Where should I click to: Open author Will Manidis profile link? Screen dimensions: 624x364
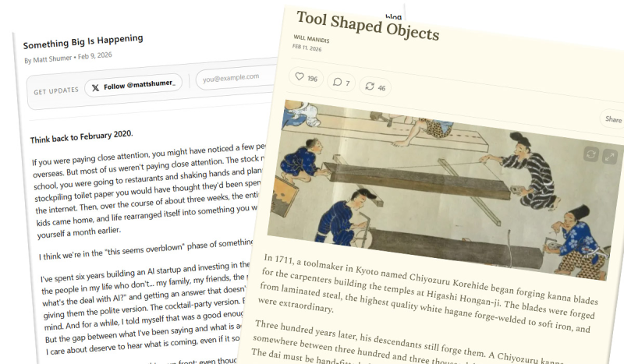(x=311, y=39)
